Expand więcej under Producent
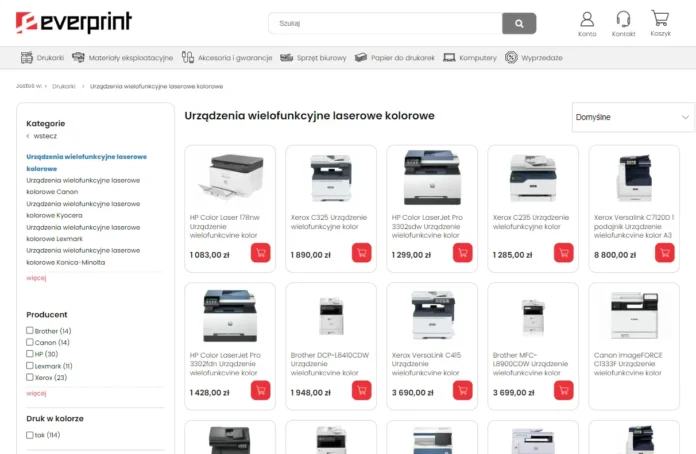Image resolution: width=696 pixels, height=454 pixels. coord(36,393)
